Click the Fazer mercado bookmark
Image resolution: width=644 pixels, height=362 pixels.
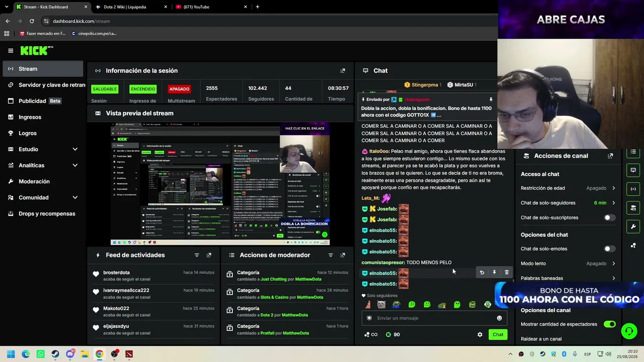click(43, 34)
